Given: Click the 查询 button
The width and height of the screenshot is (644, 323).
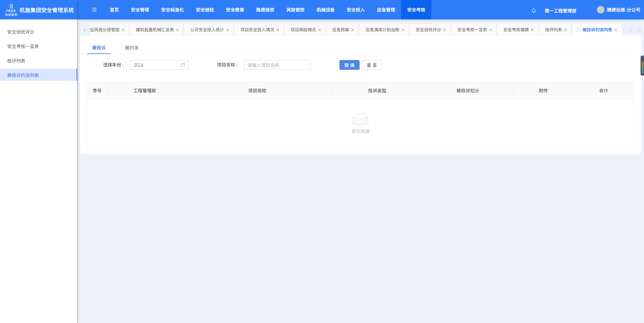Looking at the screenshot, I should coord(349,65).
